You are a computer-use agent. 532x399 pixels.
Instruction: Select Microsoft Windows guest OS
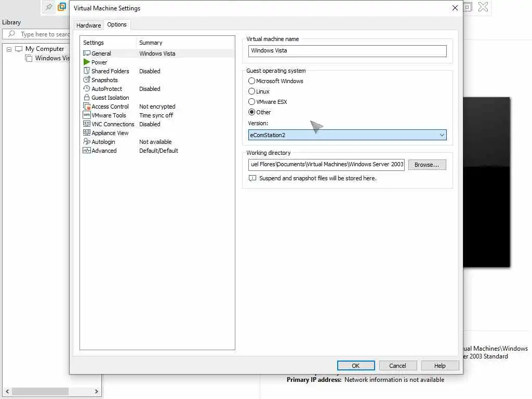tap(251, 81)
